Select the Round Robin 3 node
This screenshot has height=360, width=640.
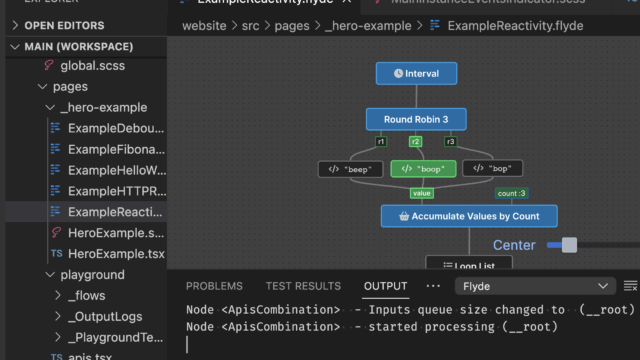416,119
